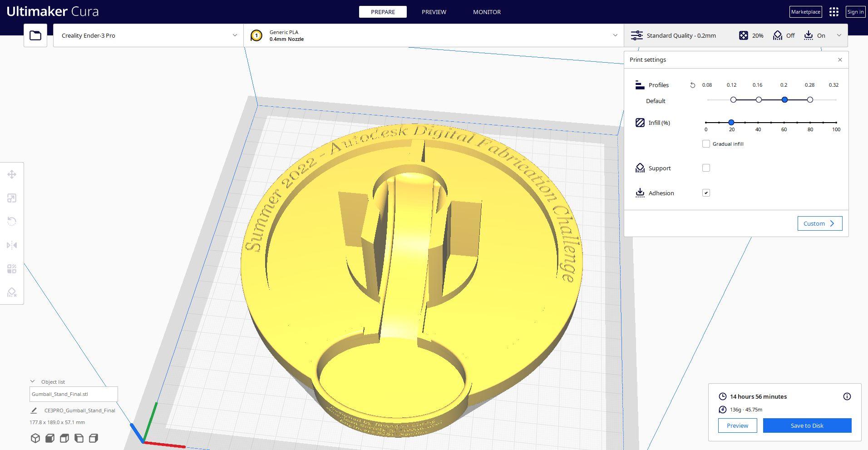Open the Marketplace
This screenshot has width=868, height=450.
(x=805, y=12)
